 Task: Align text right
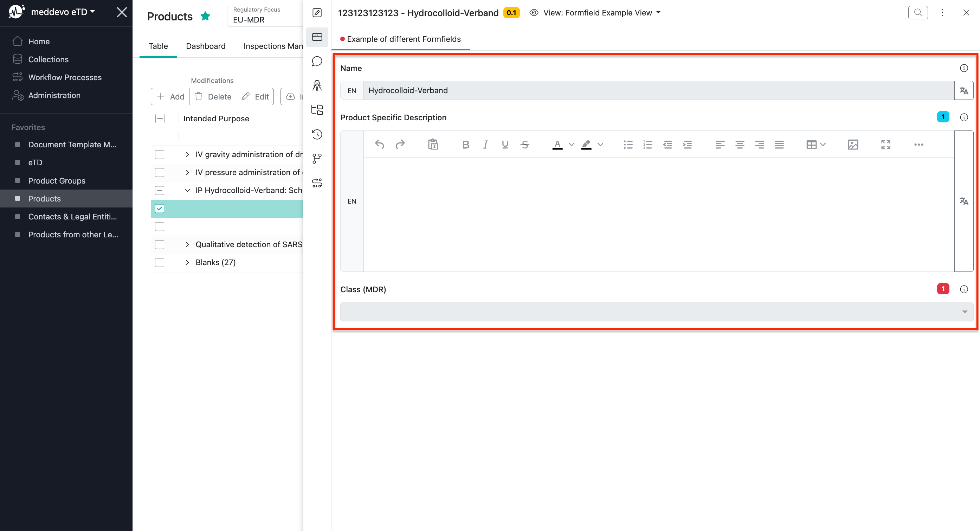tap(759, 145)
